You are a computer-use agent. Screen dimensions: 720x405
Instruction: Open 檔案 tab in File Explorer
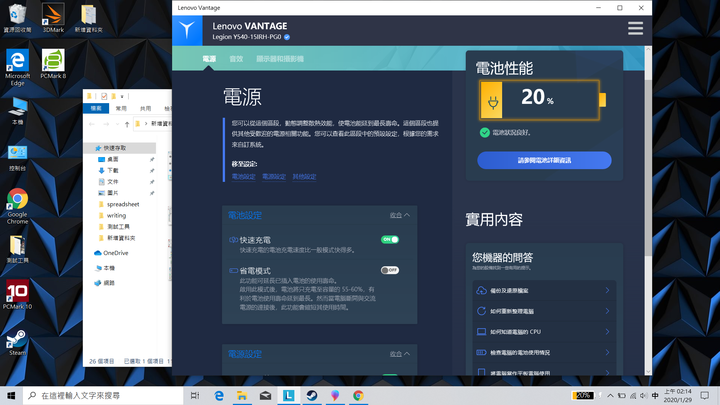click(96, 108)
